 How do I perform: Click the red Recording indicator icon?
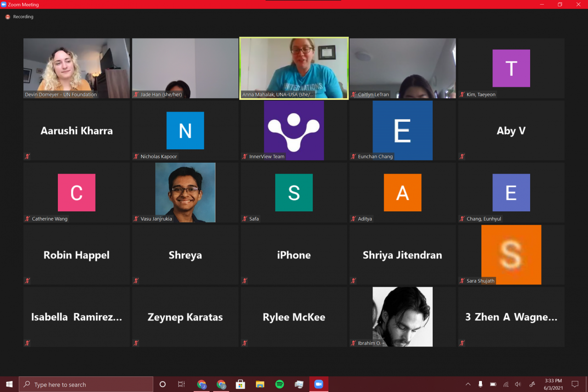coord(7,17)
